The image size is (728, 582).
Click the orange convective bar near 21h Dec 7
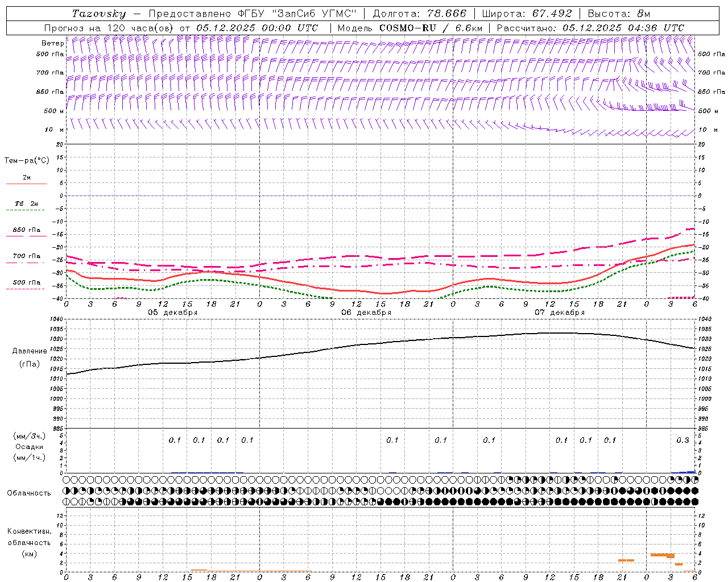626,560
